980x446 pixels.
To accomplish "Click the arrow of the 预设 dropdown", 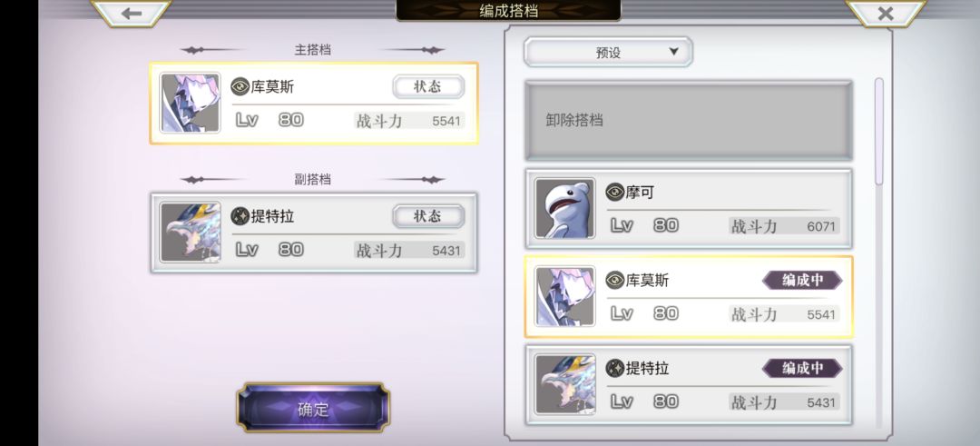I will [673, 51].
